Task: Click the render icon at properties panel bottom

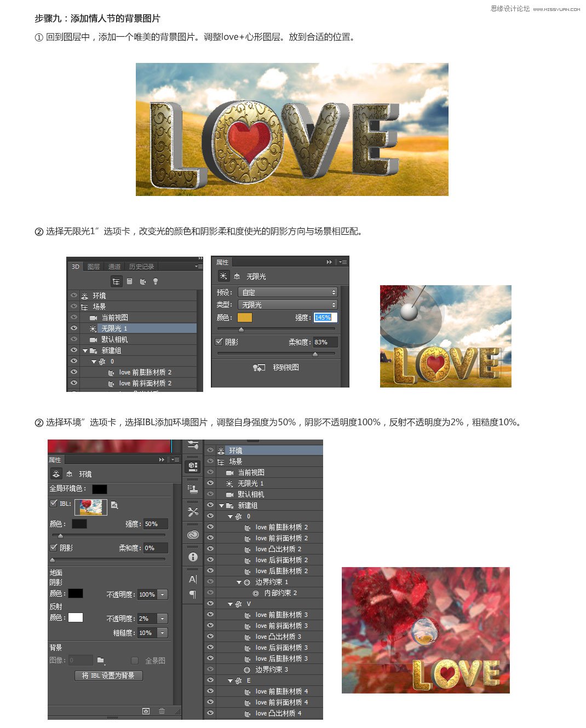Action: point(146,711)
